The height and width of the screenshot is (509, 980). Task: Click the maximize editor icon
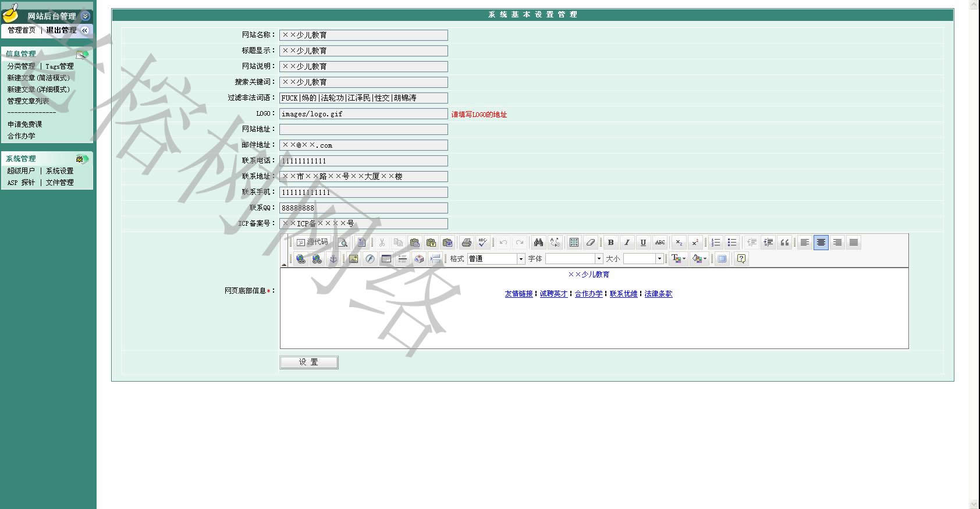[x=722, y=259]
